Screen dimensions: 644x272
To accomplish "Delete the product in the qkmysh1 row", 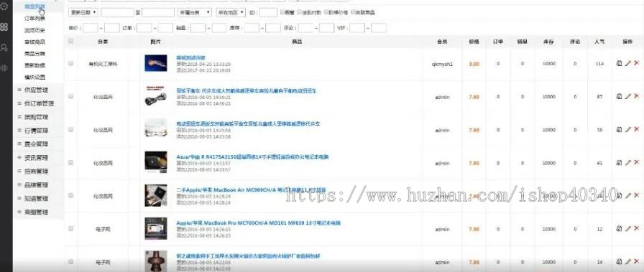I will click(637, 62).
